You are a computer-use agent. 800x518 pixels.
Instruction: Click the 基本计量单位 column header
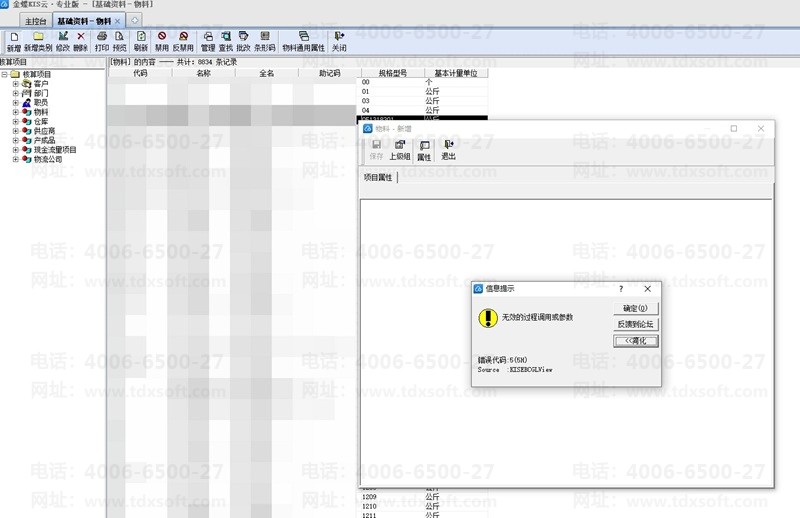pyautogui.click(x=456, y=73)
